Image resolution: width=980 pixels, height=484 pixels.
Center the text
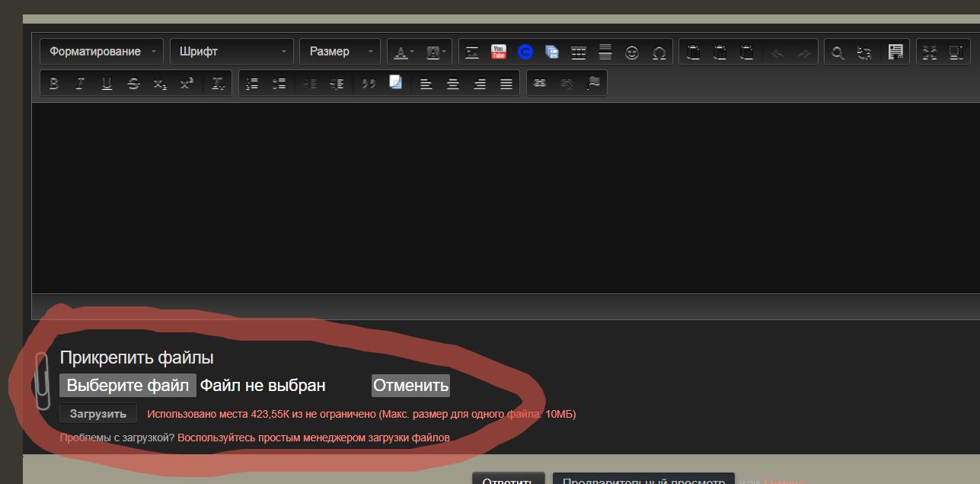(453, 84)
